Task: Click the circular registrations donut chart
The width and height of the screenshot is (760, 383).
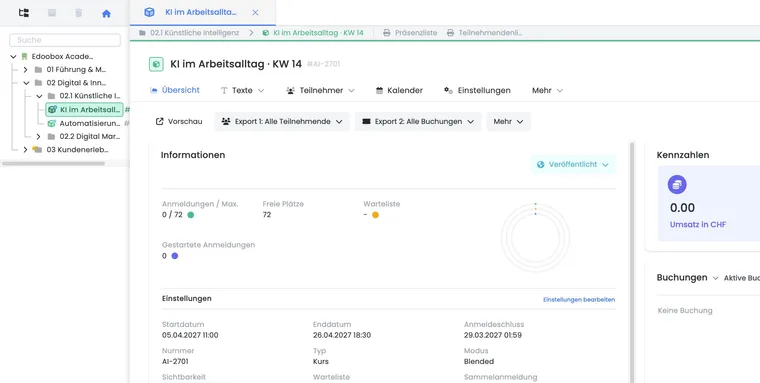Action: point(535,238)
